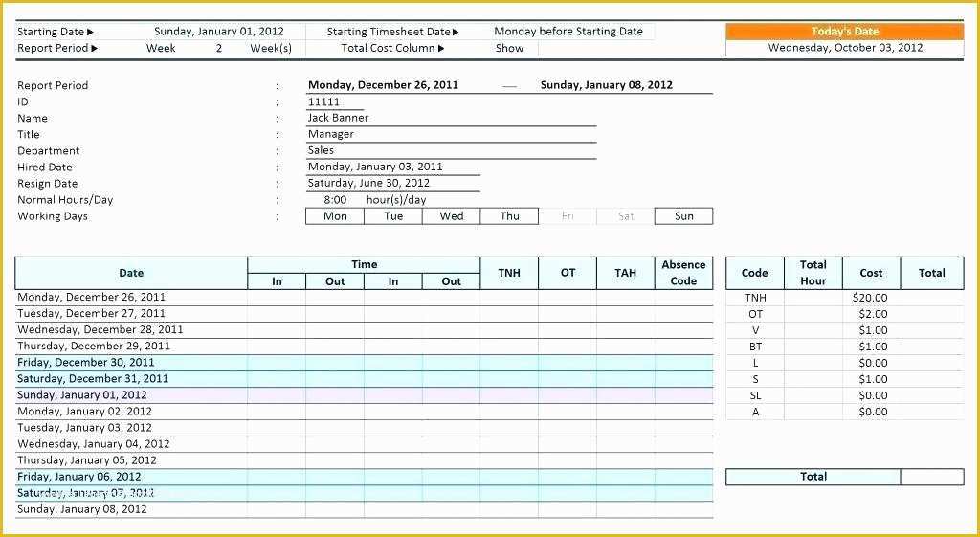Select Wednesday, October 03, 2012 date cell

[844, 48]
